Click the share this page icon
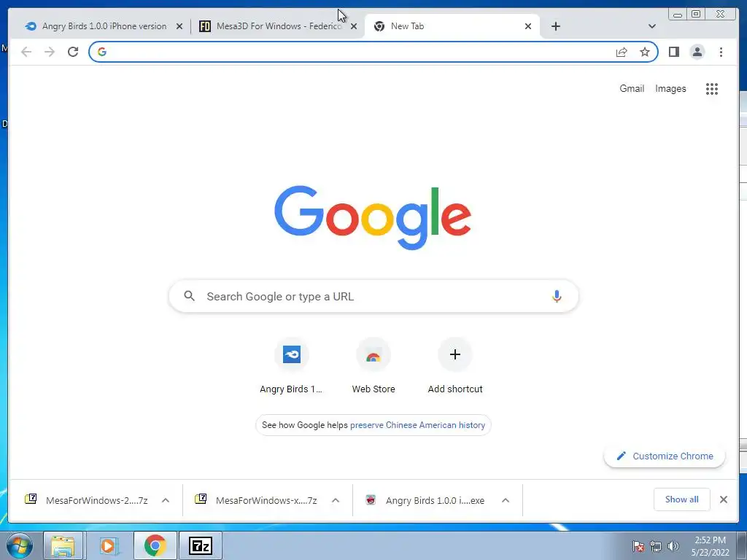Image resolution: width=747 pixels, height=560 pixels. [622, 52]
